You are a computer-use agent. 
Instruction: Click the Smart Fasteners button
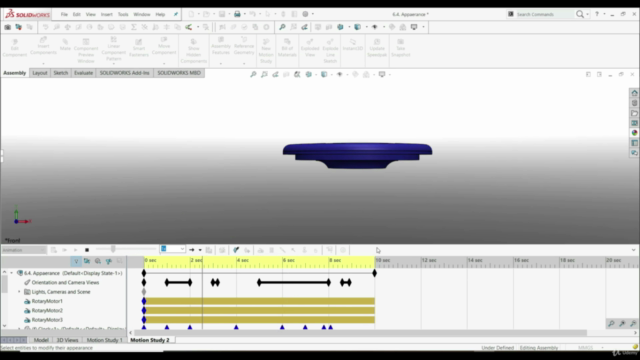click(x=139, y=48)
